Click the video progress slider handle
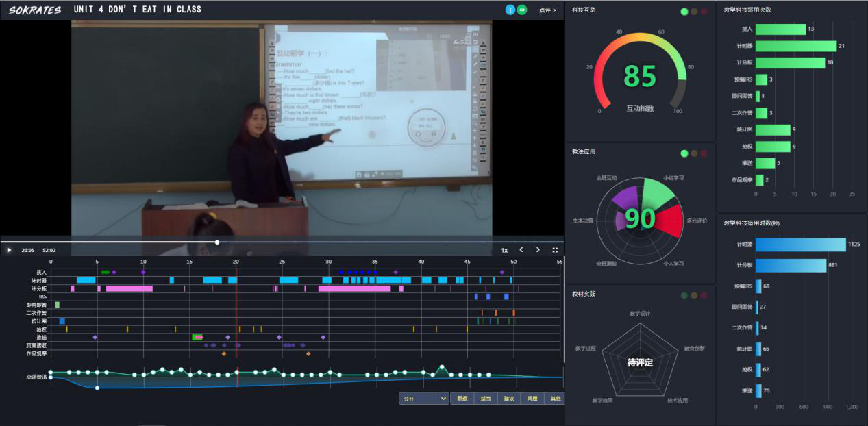This screenshot has width=868, height=426. tap(217, 242)
